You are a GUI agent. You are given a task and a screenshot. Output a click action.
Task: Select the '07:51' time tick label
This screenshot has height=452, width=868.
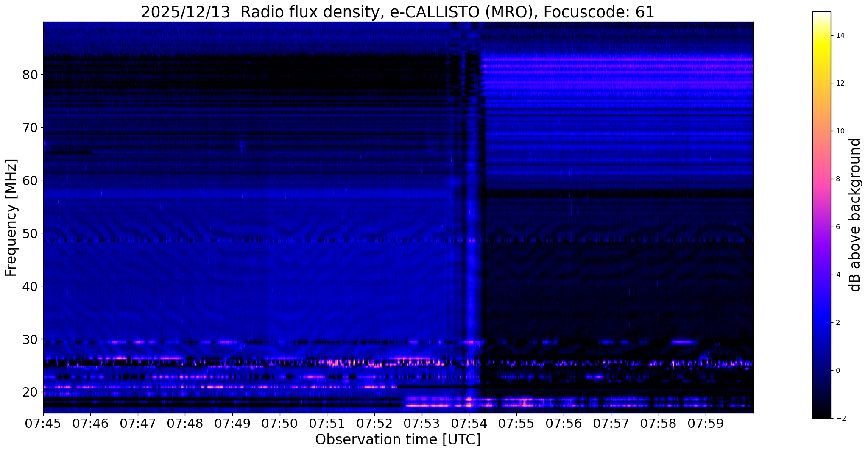tap(327, 424)
